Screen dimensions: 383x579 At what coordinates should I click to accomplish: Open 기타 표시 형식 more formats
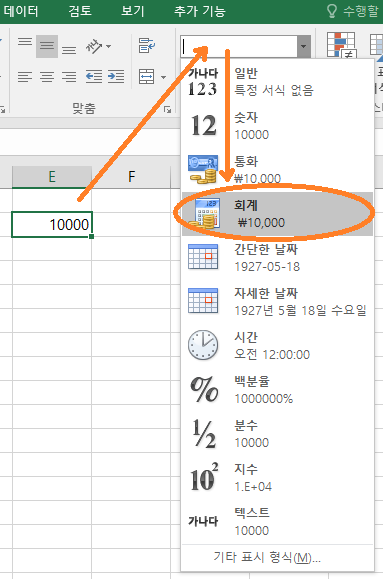[277, 557]
